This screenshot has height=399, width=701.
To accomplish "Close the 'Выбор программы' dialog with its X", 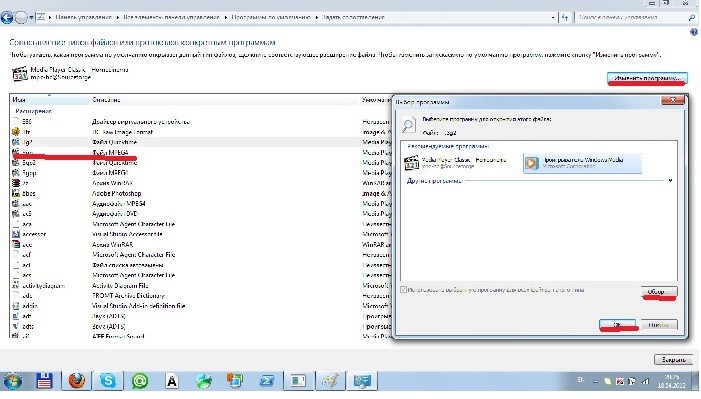I will pos(673,101).
